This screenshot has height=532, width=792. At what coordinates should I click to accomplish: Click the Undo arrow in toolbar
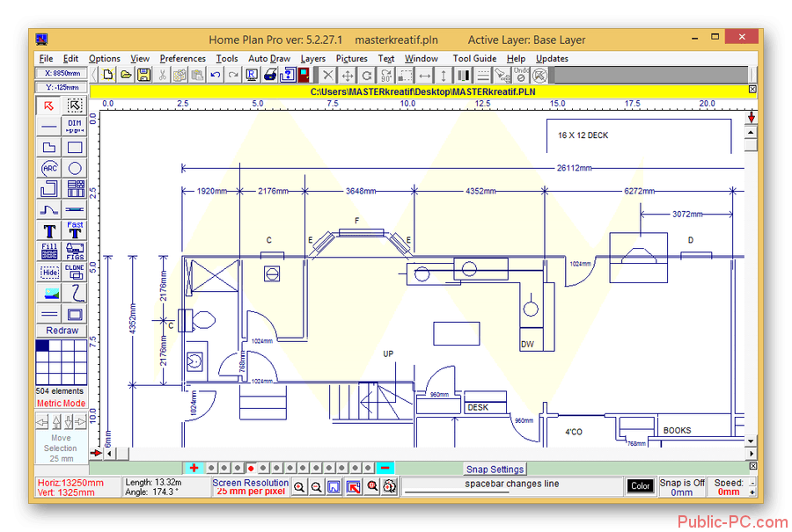pos(216,76)
